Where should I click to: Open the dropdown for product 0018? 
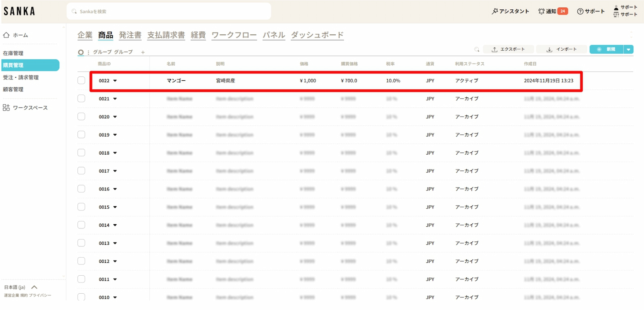click(x=115, y=153)
